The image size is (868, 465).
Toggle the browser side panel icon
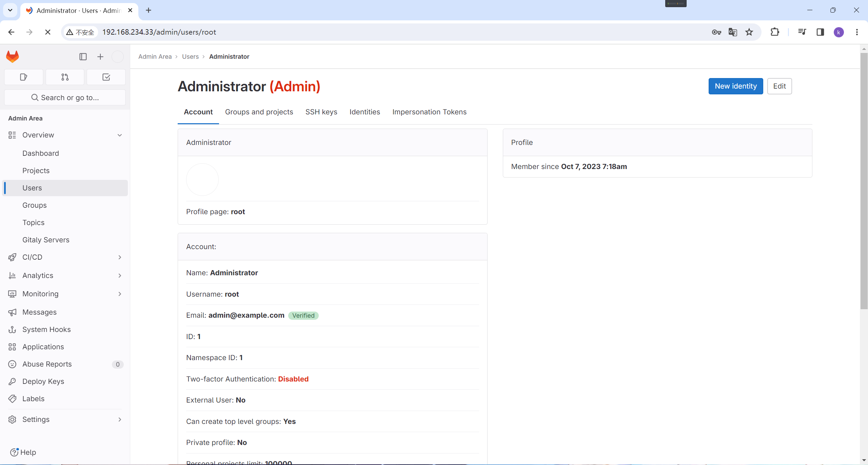pos(820,32)
